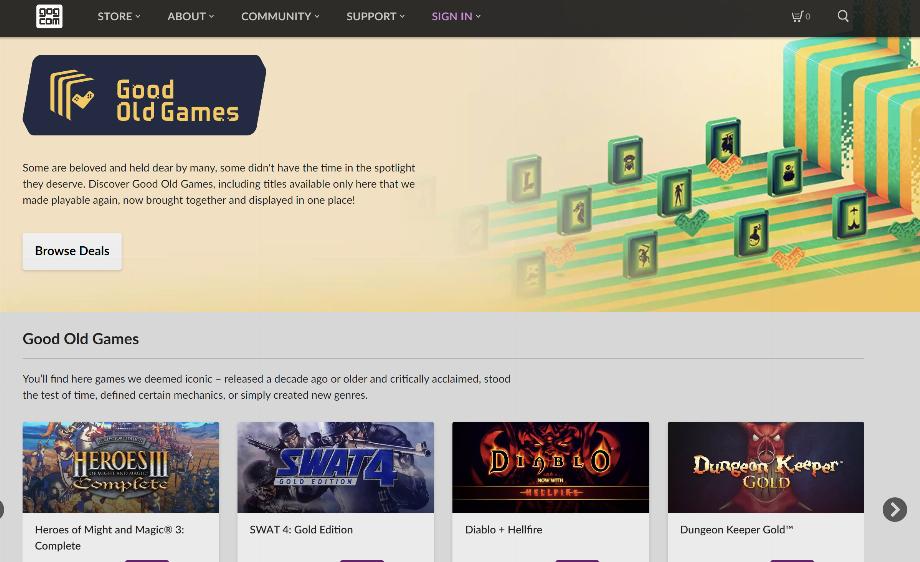
Task: Click the 'Good Old Games' section heading
Action: pos(81,338)
